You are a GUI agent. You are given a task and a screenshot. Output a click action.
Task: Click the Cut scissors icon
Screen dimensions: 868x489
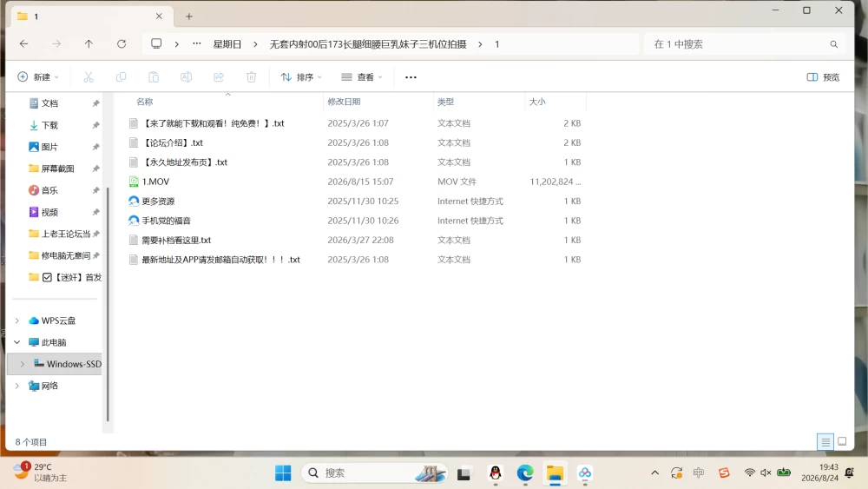89,77
